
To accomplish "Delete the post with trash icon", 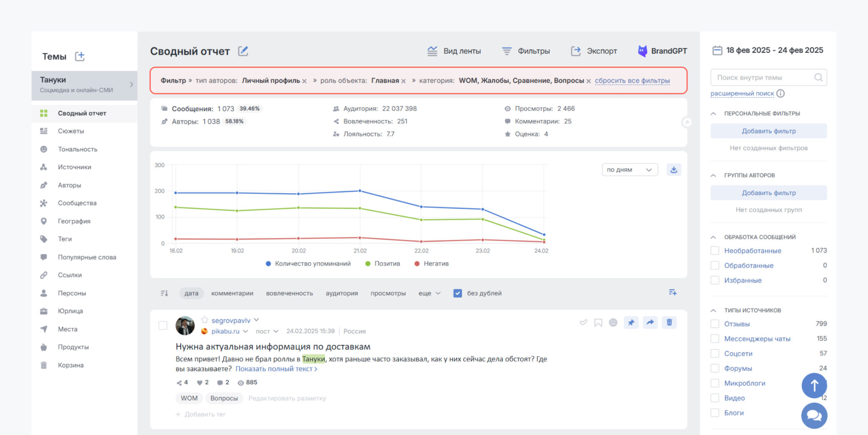I will [669, 323].
